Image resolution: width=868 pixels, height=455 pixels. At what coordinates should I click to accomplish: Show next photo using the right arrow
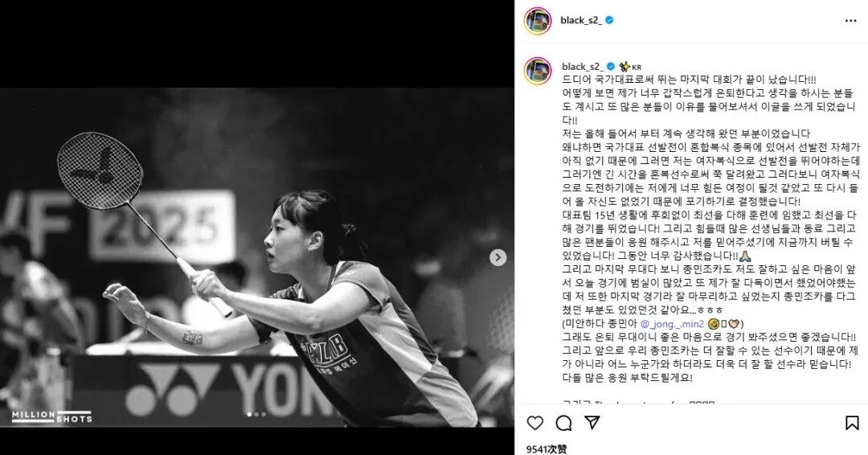(x=497, y=257)
